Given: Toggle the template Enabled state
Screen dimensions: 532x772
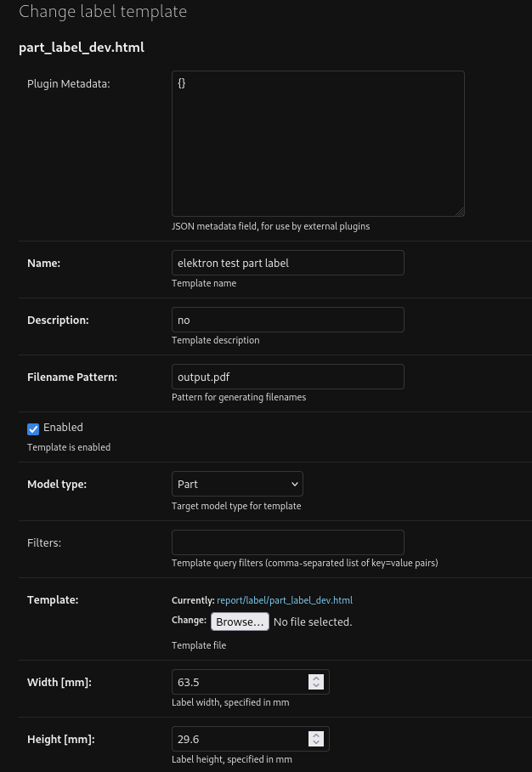Looking at the screenshot, I should click(32, 428).
